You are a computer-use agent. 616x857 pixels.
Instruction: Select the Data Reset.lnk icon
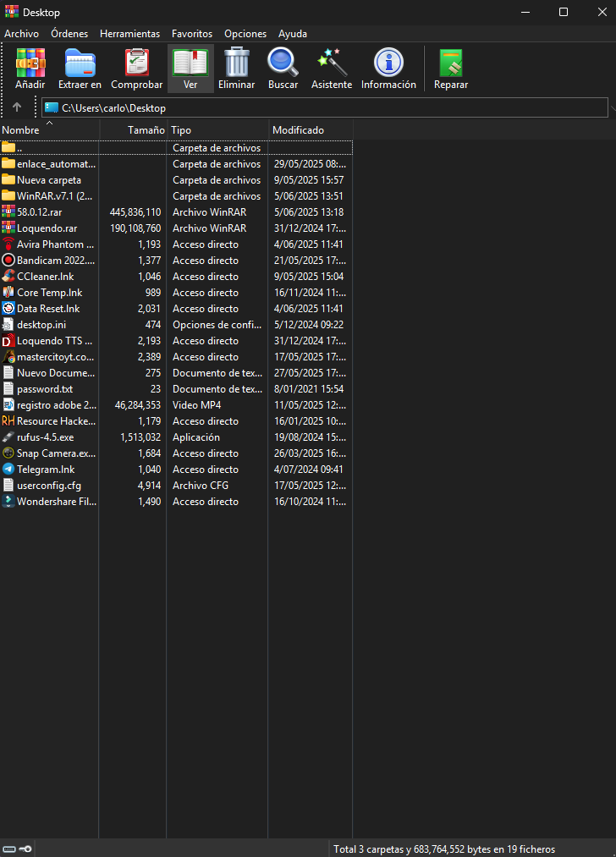click(x=8, y=308)
